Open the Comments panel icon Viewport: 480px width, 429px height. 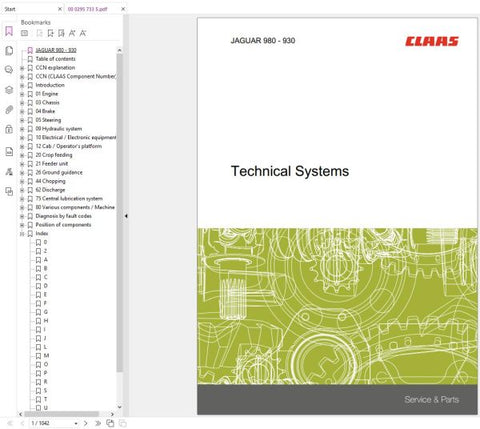(x=9, y=70)
